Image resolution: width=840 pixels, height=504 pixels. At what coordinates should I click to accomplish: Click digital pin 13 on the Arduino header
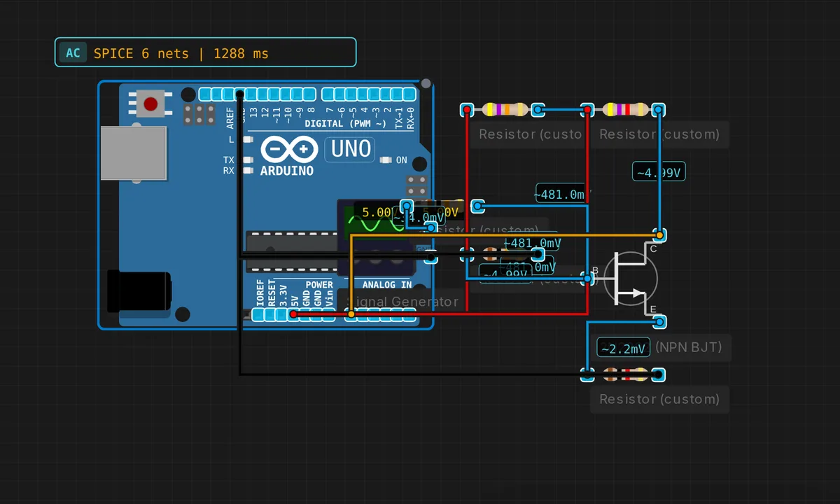pyautogui.click(x=252, y=94)
